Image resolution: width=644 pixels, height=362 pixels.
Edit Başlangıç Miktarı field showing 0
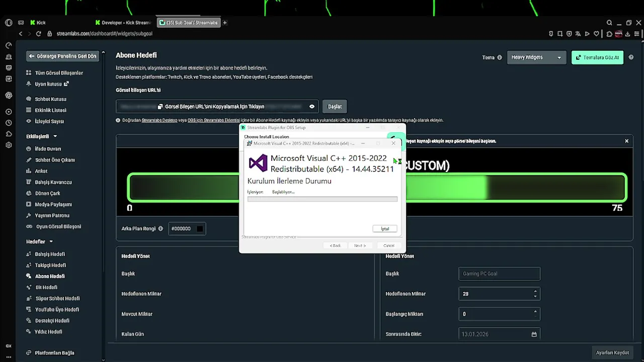pyautogui.click(x=499, y=314)
